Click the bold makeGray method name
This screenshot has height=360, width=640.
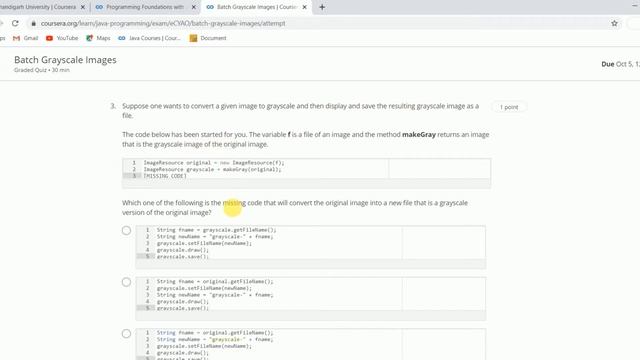click(419, 134)
